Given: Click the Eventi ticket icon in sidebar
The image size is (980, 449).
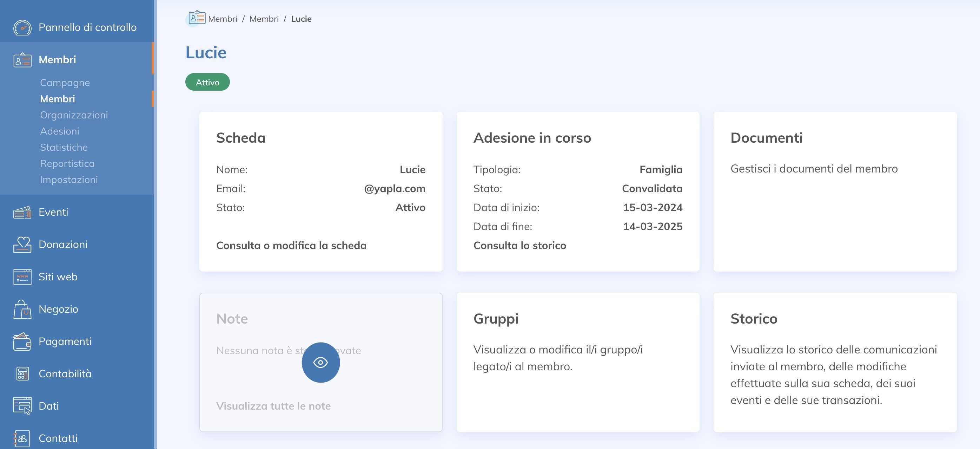Looking at the screenshot, I should pyautogui.click(x=22, y=212).
